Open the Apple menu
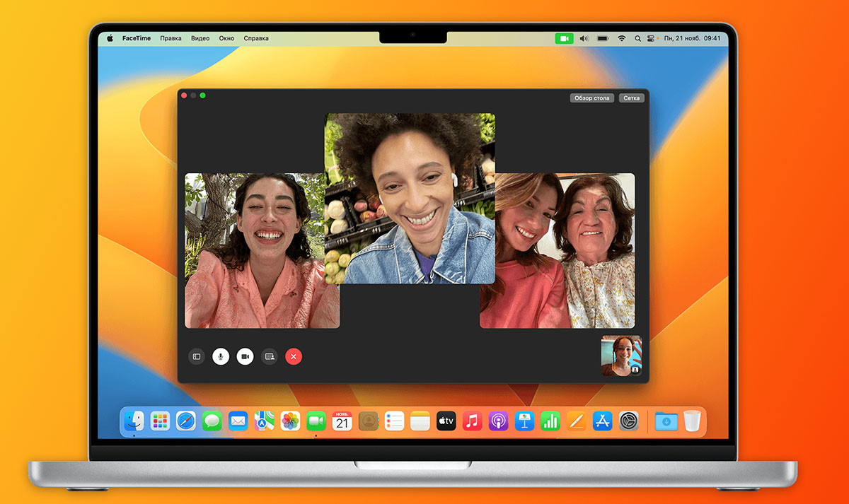849x504 pixels. click(x=110, y=38)
